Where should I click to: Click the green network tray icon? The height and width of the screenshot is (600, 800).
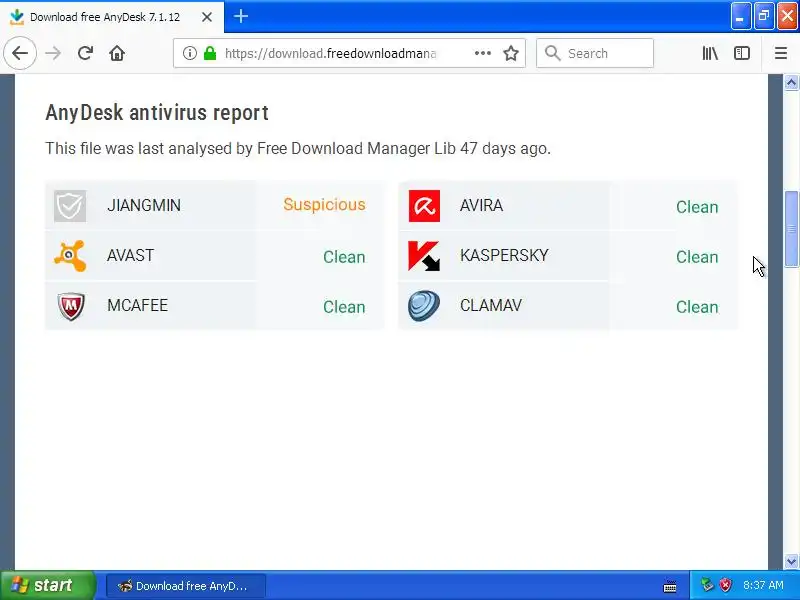click(707, 585)
